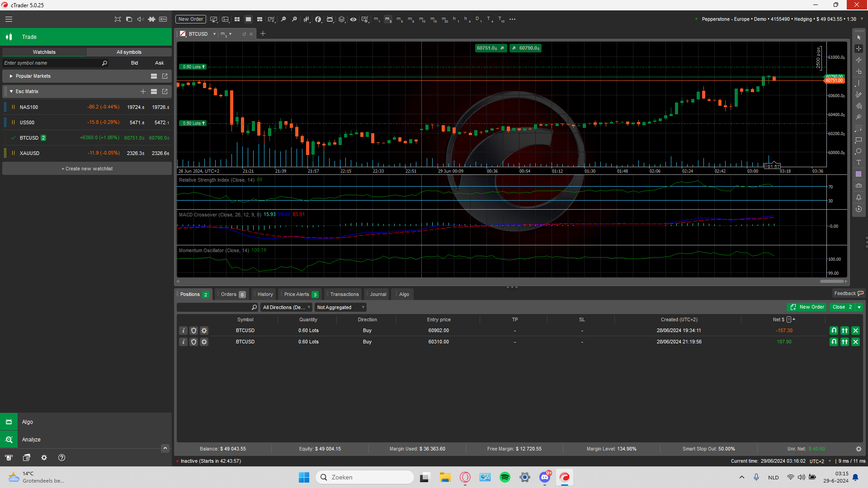Screen dimensions: 868x488
Task: Click the chart horizontal scrollbar thumb
Action: [x=832, y=282]
